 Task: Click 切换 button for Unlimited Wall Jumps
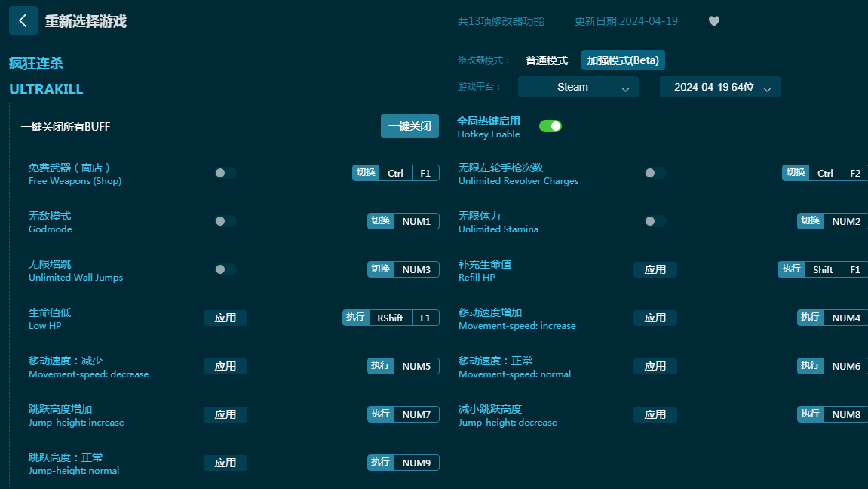coord(380,269)
